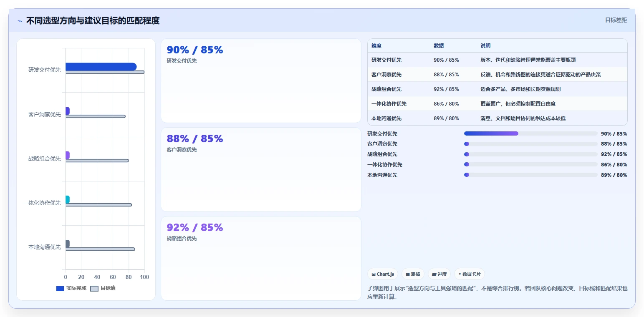The image size is (644, 317).
Task: Click the 86% / 80% value in the table
Action: 446,104
